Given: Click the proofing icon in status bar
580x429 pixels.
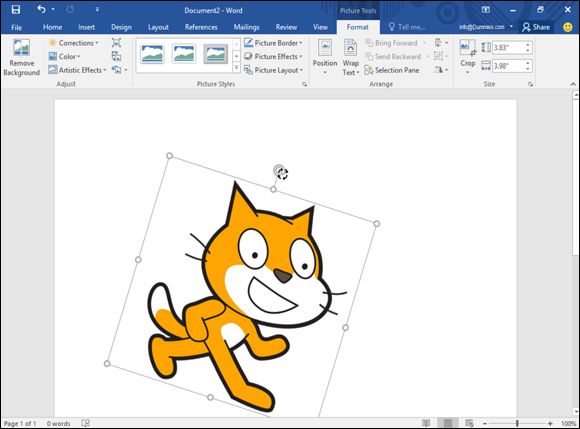Looking at the screenshot, I should point(85,423).
